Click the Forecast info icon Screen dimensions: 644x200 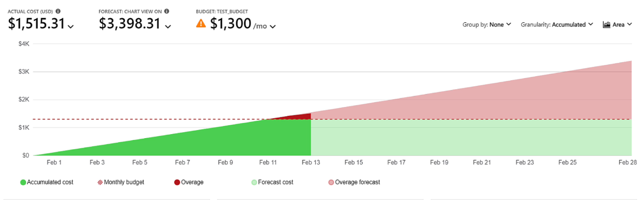(166, 11)
